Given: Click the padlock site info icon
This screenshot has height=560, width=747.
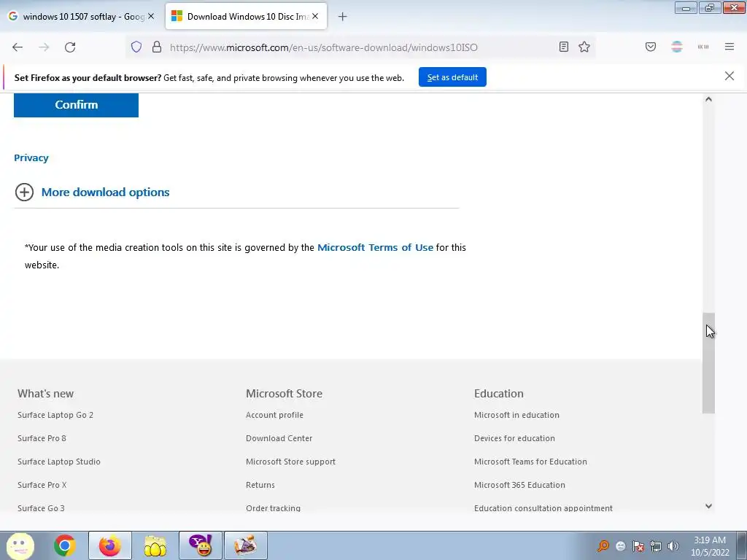Looking at the screenshot, I should click(157, 47).
